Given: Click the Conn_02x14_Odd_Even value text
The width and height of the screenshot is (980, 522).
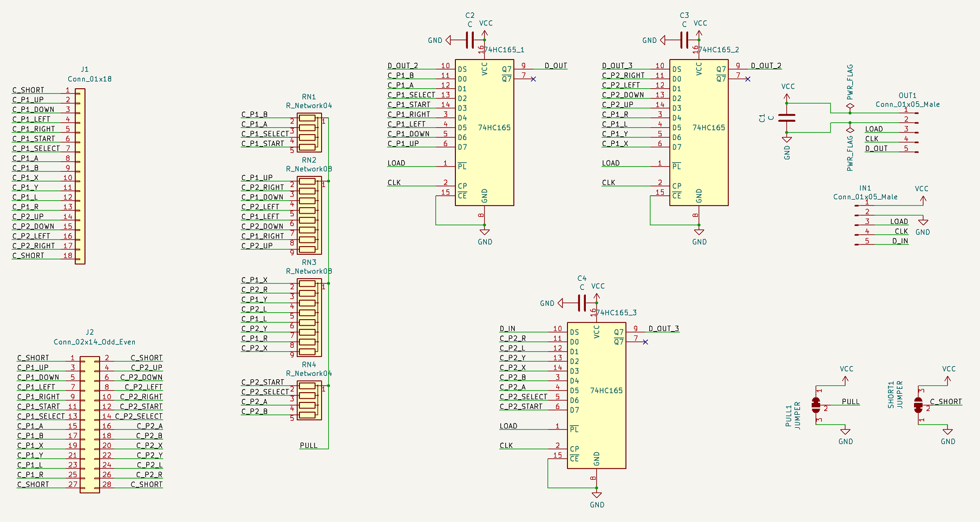Looking at the screenshot, I should 95,342.
